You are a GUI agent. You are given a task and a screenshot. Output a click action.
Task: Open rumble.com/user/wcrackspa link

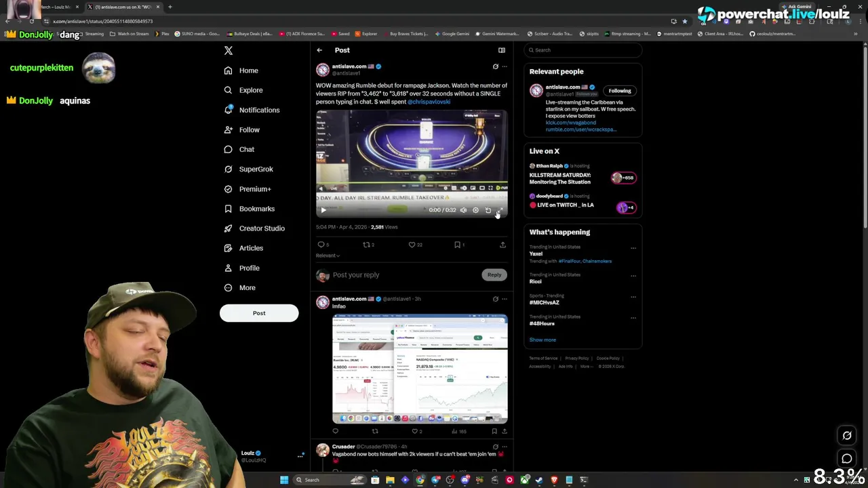point(581,129)
